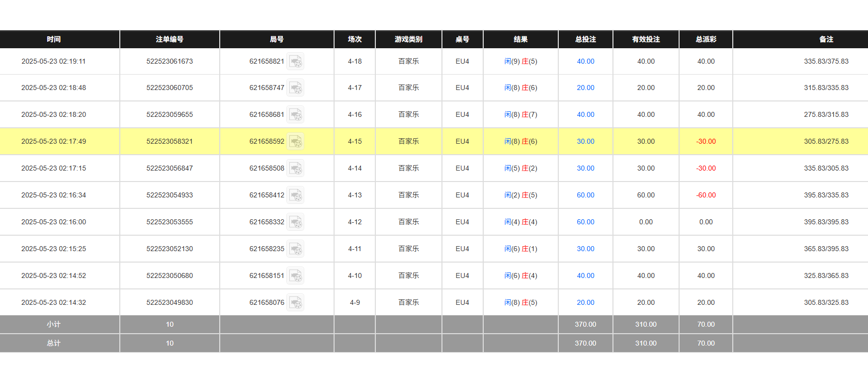Click replay icon beside round 621658747
The height and width of the screenshot is (365, 868).
pyautogui.click(x=296, y=88)
